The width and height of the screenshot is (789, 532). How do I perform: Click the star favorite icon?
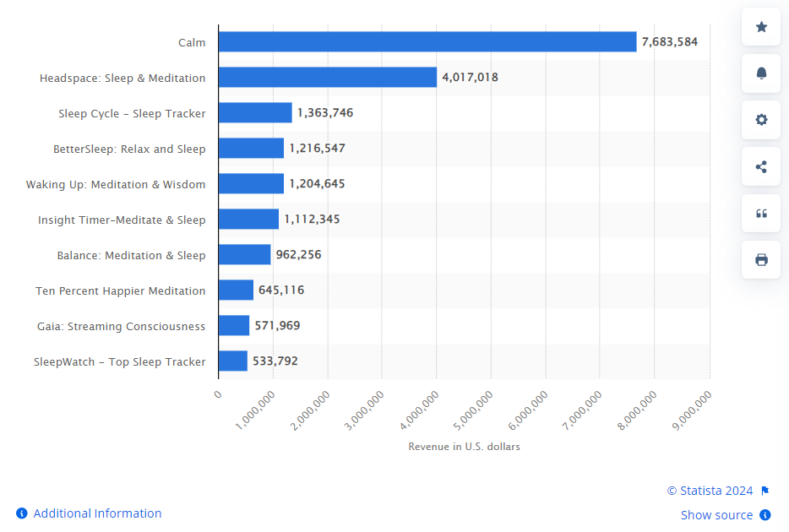(761, 27)
